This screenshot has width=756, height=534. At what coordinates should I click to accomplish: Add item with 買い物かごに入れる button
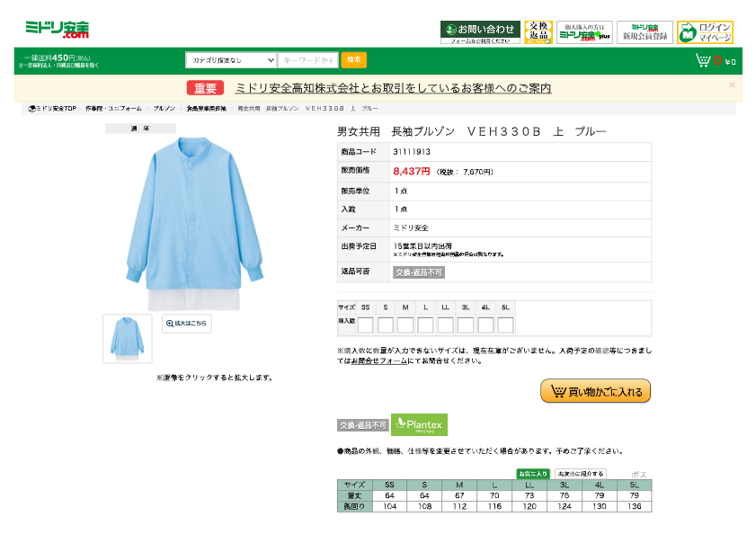(x=595, y=391)
